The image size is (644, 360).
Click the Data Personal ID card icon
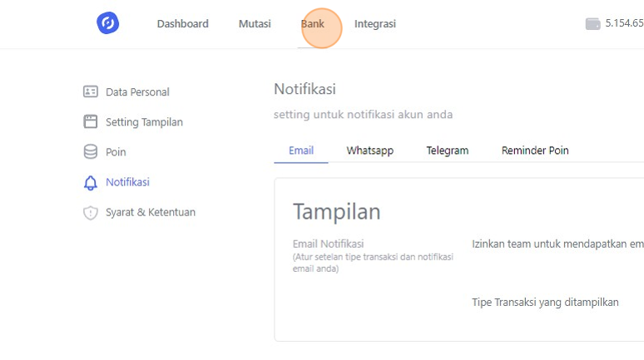91,91
